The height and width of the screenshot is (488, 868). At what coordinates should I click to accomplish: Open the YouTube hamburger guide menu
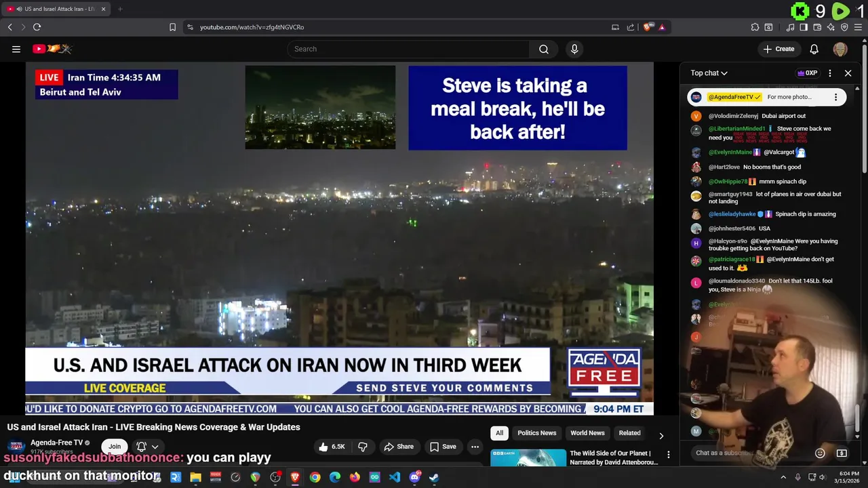16,49
